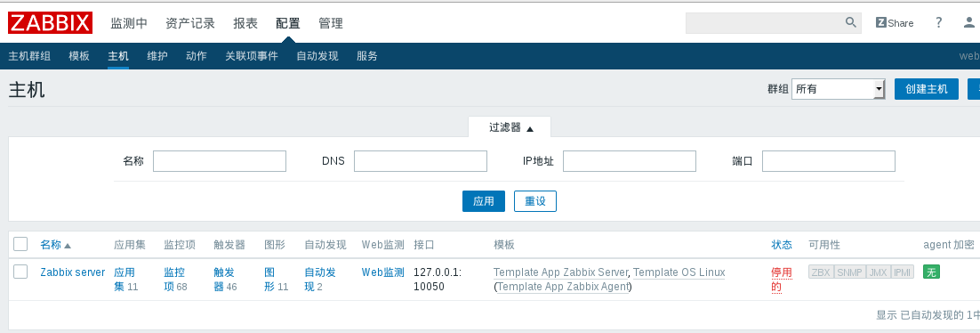Open 应用集 11 link
980x333 pixels.
coord(125,280)
